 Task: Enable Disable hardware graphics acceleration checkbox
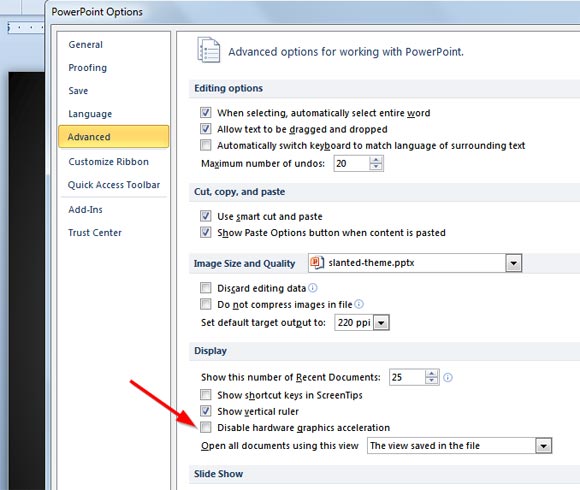coord(206,427)
